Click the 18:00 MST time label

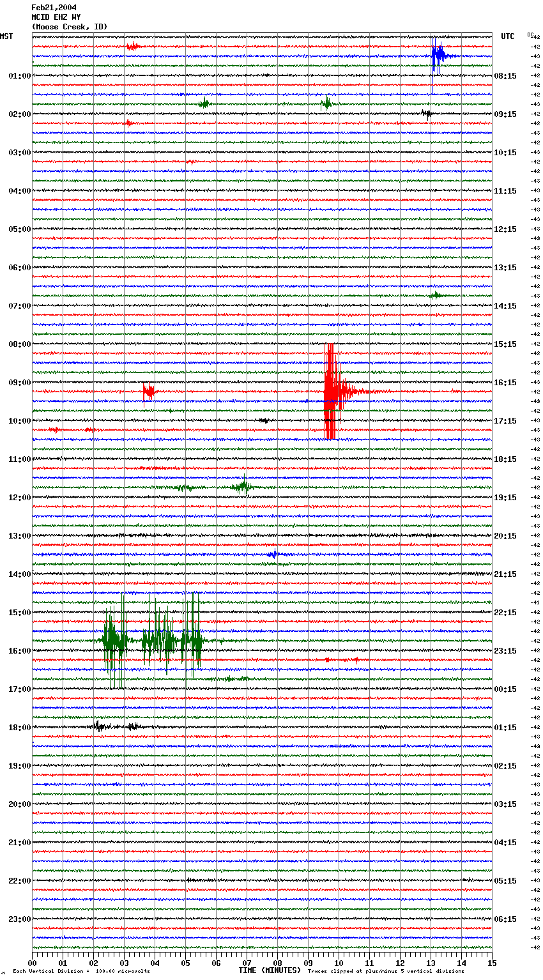[x=19, y=728]
